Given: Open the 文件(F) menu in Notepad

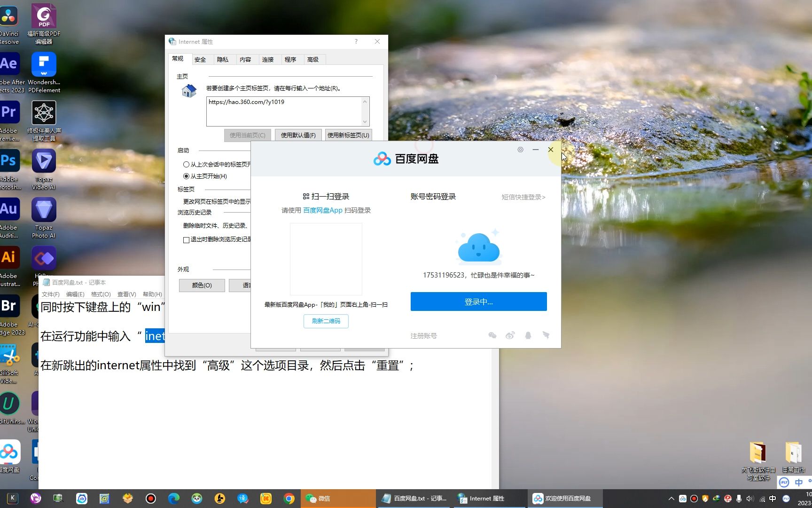Looking at the screenshot, I should [x=51, y=294].
